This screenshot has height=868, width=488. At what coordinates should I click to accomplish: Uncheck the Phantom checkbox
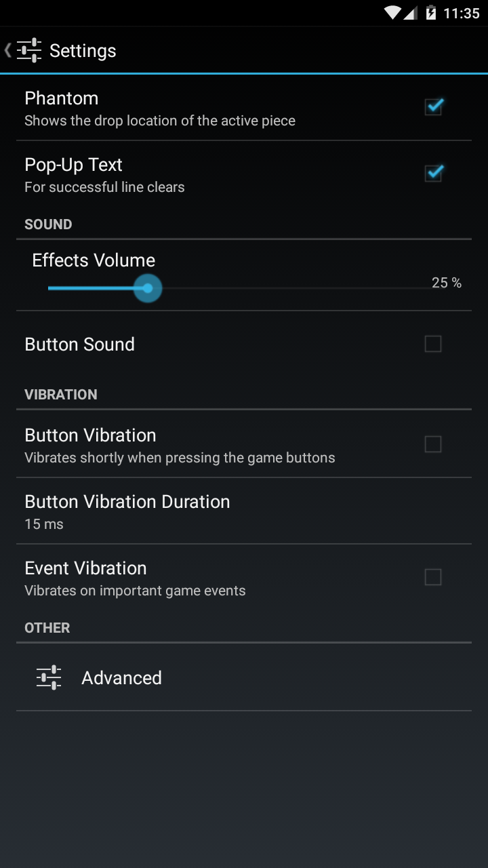click(x=433, y=106)
